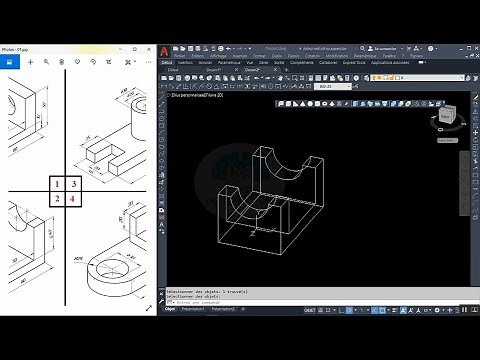
Task: Open the Affichage menu
Action: click(218, 56)
